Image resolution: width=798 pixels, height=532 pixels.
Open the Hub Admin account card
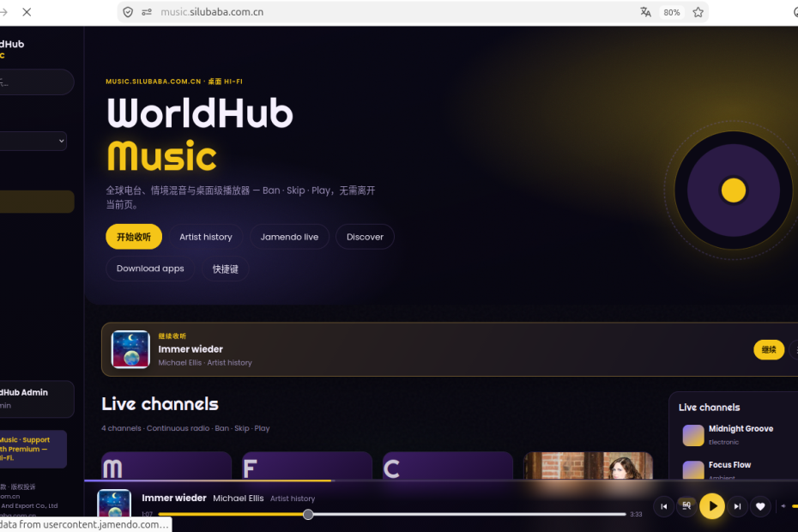(x=36, y=399)
